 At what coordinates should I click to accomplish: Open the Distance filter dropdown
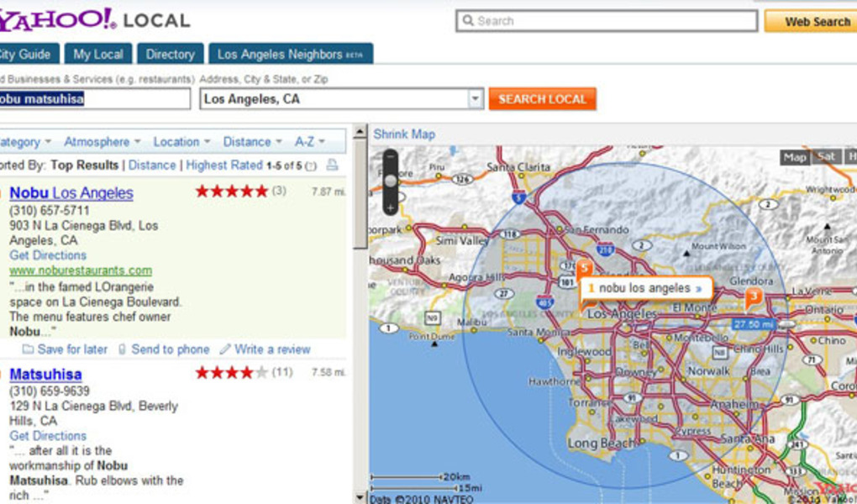(x=252, y=142)
